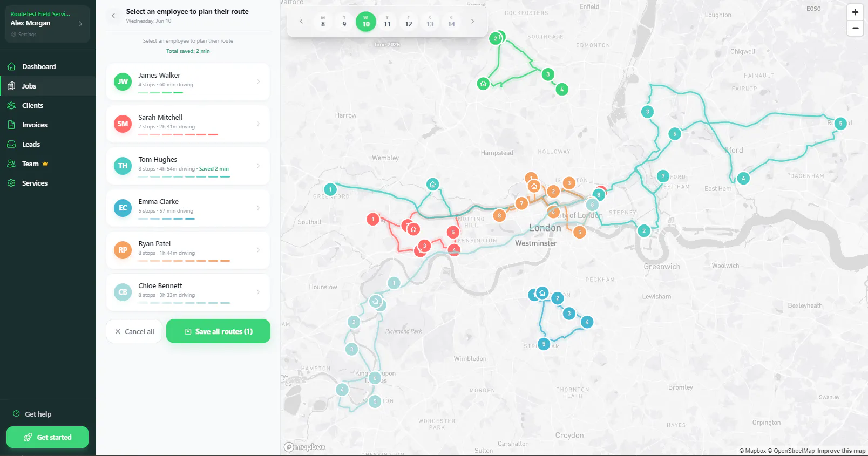Select Sunday 14 in date strip
The height and width of the screenshot is (456, 868).
click(451, 22)
